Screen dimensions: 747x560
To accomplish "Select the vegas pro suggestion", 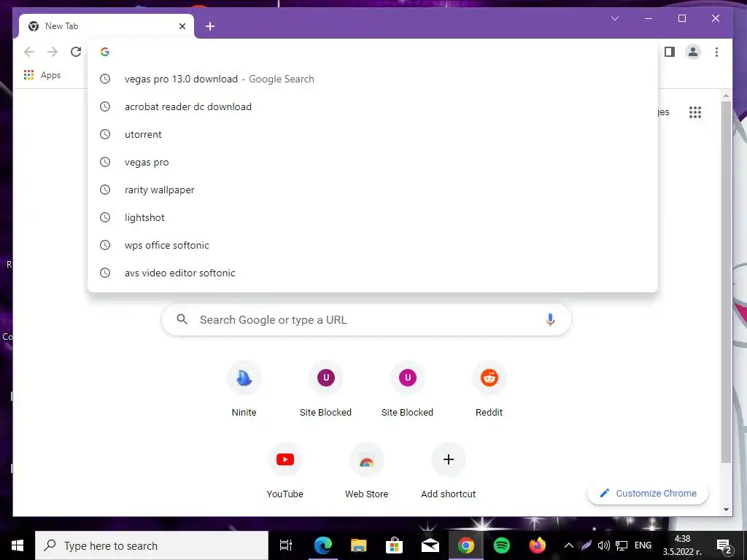I will tap(373, 162).
